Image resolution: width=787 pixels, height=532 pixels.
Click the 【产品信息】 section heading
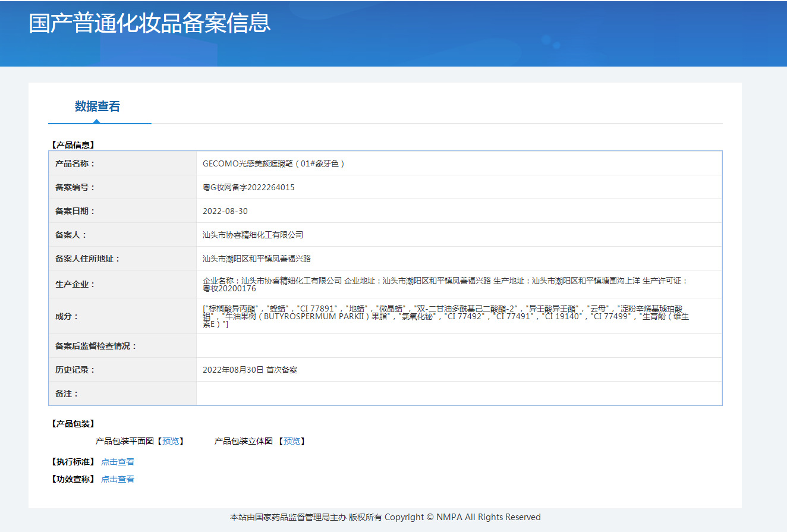click(x=73, y=144)
